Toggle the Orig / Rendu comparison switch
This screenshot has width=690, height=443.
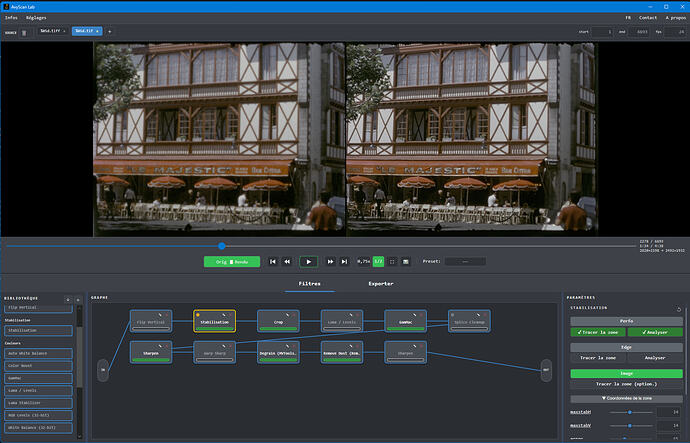[232, 262]
